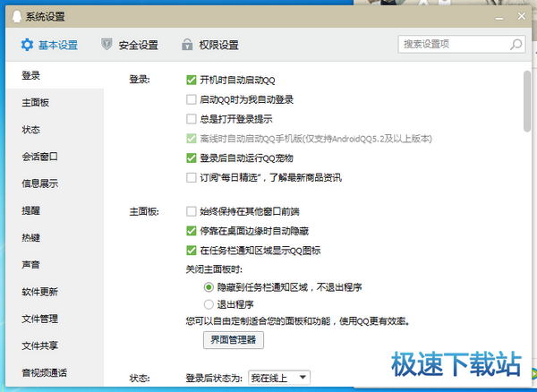Click the settings panel vertical scrollbar
Viewport: 537px width, 392px height.
point(527,101)
